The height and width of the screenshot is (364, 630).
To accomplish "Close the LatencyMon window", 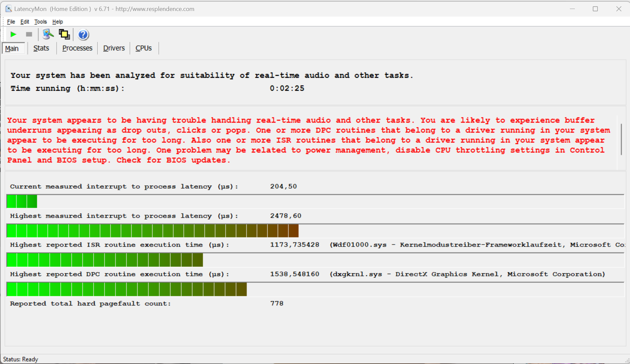I will (x=618, y=9).
